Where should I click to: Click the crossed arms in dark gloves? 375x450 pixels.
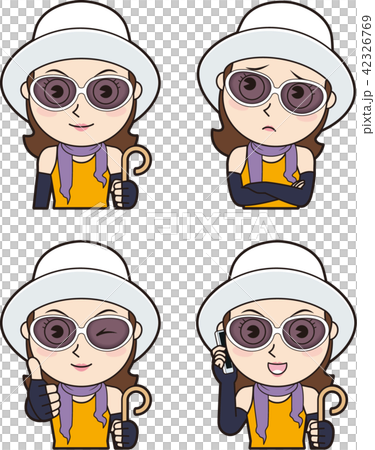(x=272, y=188)
